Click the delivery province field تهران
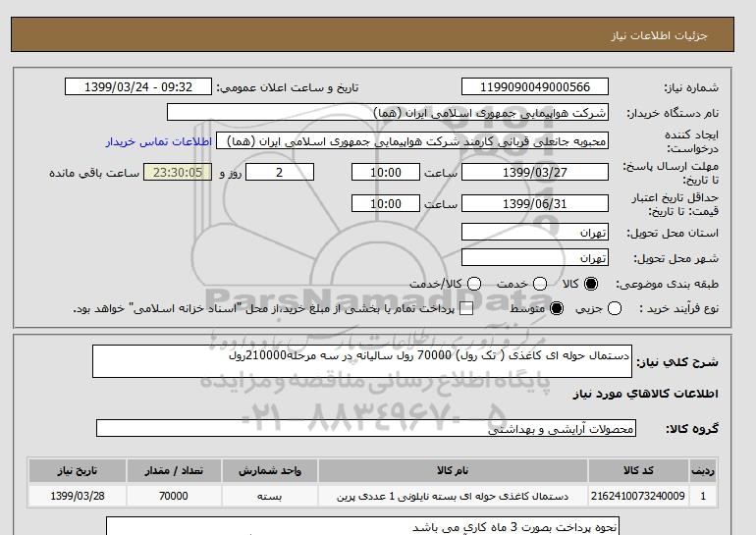The width and height of the screenshot is (756, 535). [535, 232]
